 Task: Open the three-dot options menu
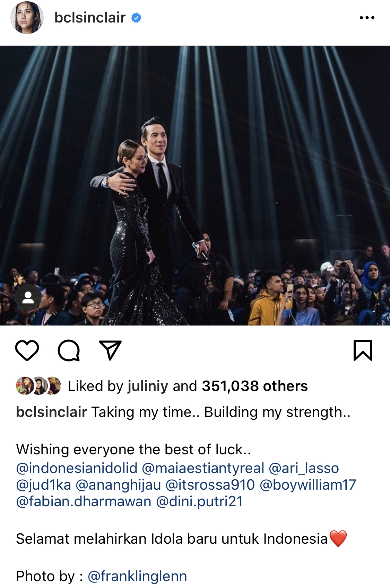367,18
